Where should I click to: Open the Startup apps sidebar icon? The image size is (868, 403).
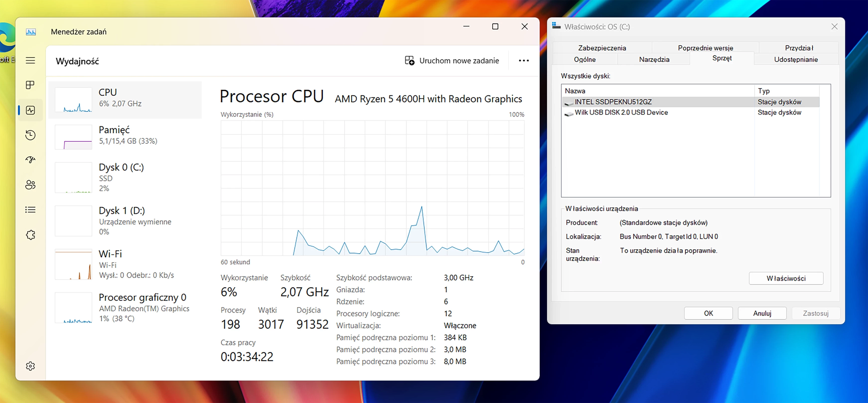click(30, 160)
